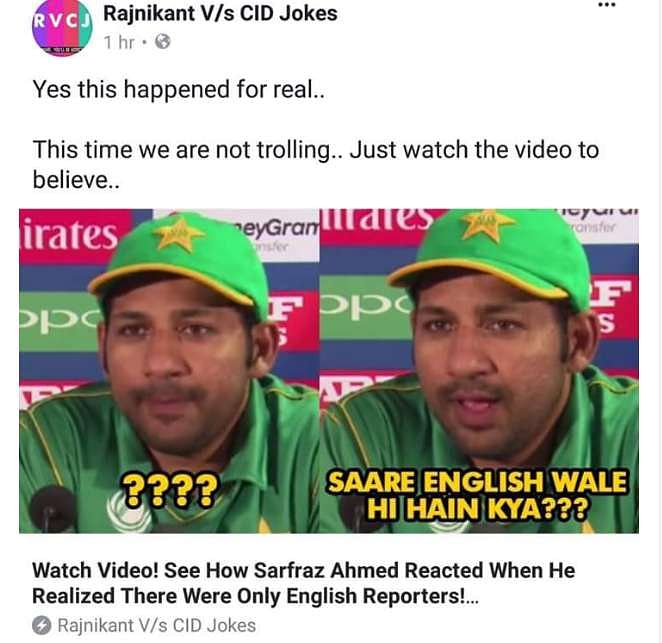Open right thumbnail with Saare English Wale caption

pyautogui.click(x=479, y=371)
